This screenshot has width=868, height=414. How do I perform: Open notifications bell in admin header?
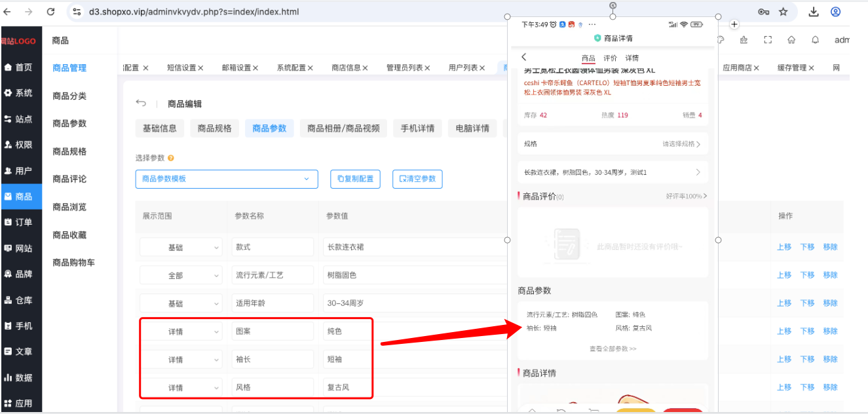click(816, 40)
